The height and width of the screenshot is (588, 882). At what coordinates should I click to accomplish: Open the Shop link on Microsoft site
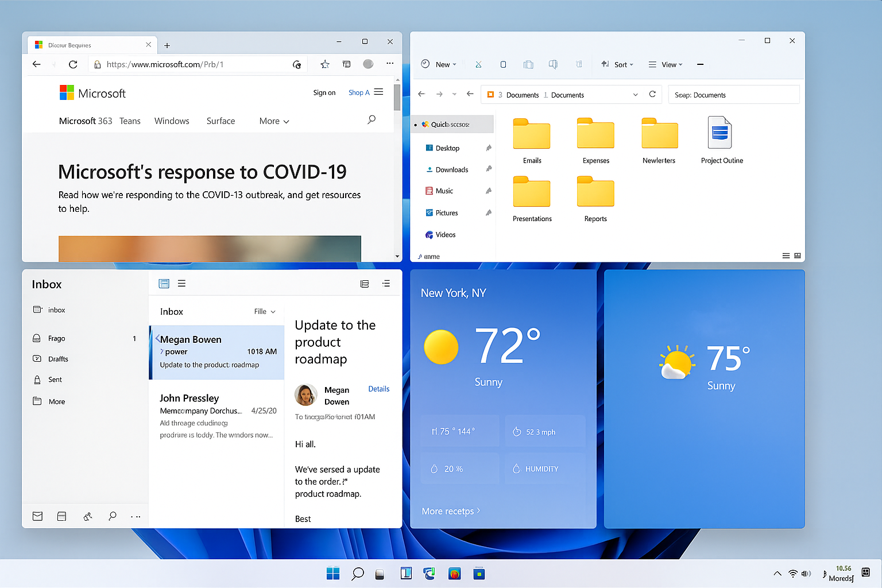[359, 92]
